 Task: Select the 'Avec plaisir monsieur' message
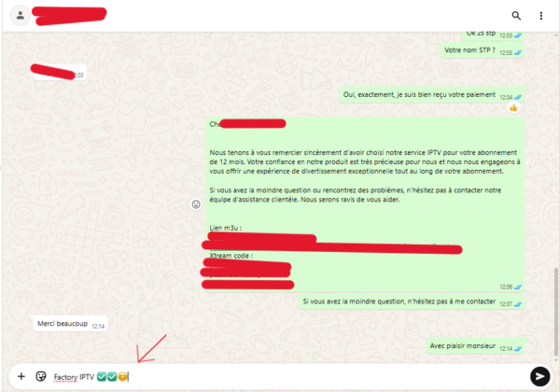click(475, 346)
